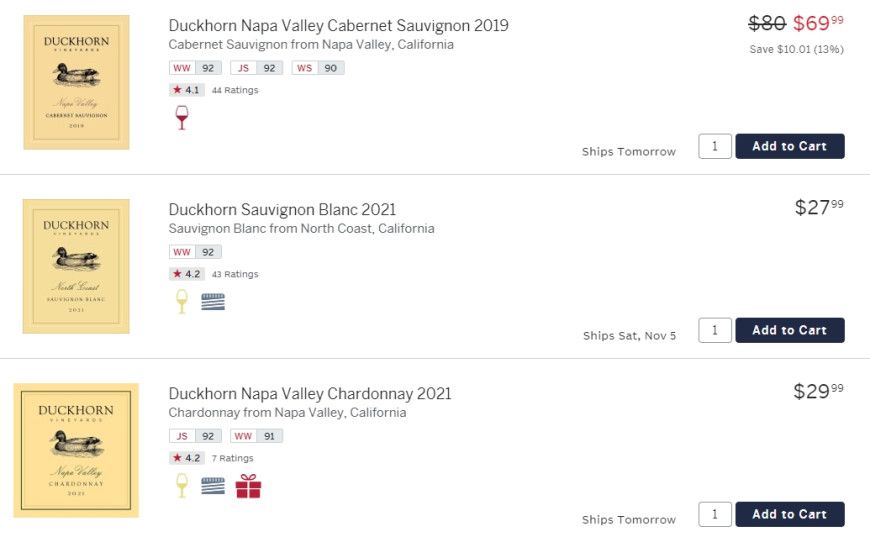Add Duckhorn Napa Valley Chardonnay 2021 to cart
This screenshot has height=537, width=870.
[x=790, y=515]
